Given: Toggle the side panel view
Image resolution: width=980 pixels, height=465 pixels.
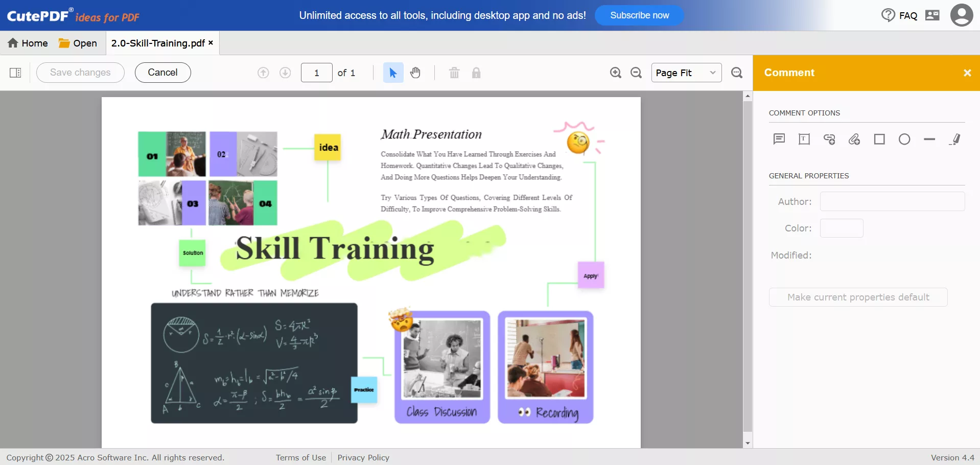Looking at the screenshot, I should coord(15,73).
